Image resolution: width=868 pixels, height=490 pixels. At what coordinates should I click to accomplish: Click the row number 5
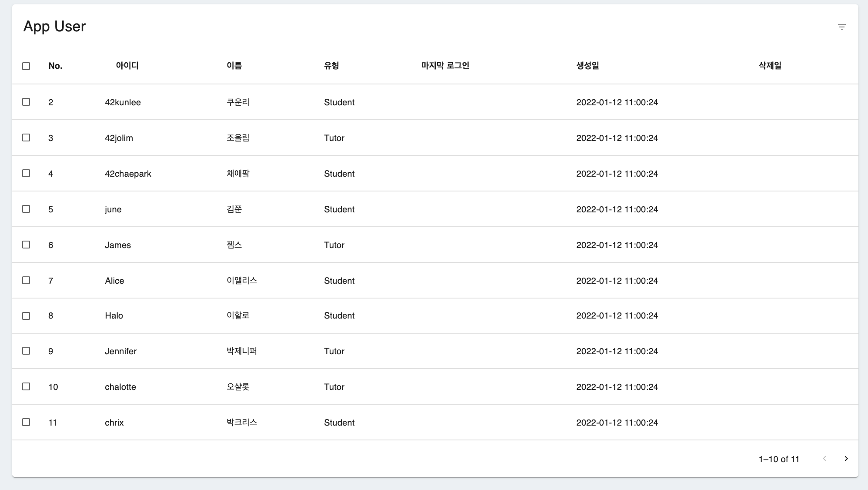(50, 209)
